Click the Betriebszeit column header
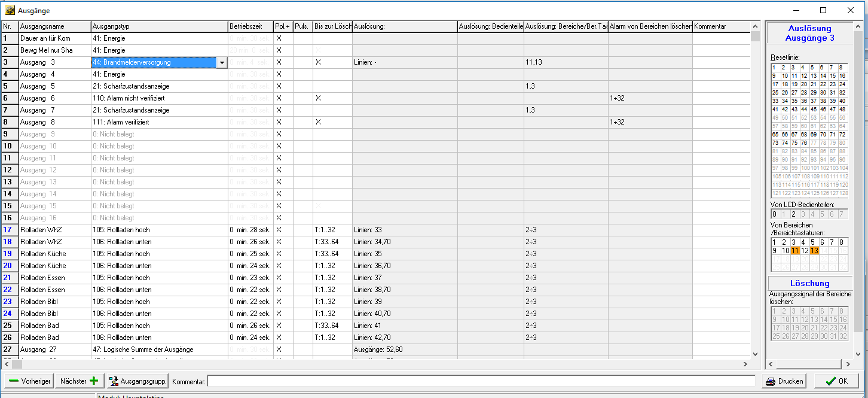The image size is (868, 398). point(250,26)
